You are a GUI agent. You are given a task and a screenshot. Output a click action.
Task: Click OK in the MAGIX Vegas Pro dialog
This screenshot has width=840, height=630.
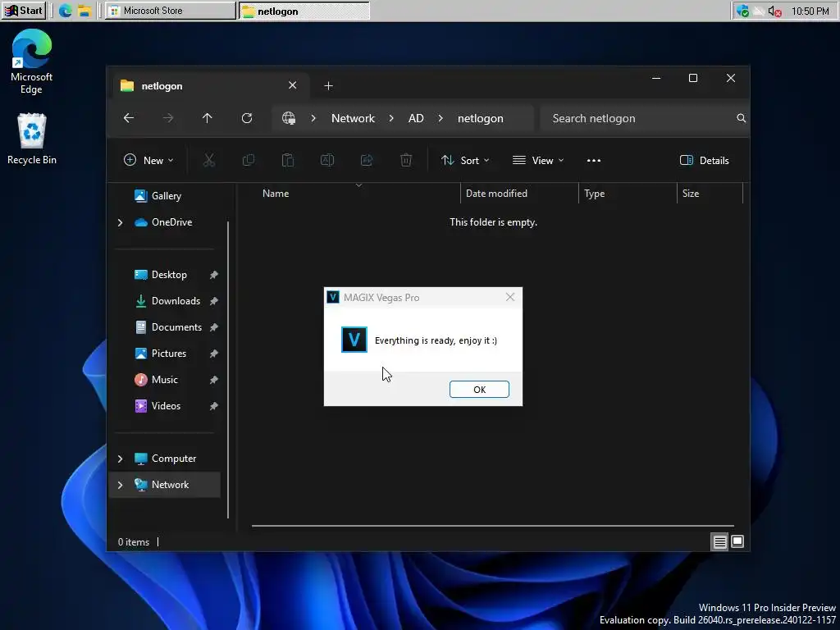point(479,390)
